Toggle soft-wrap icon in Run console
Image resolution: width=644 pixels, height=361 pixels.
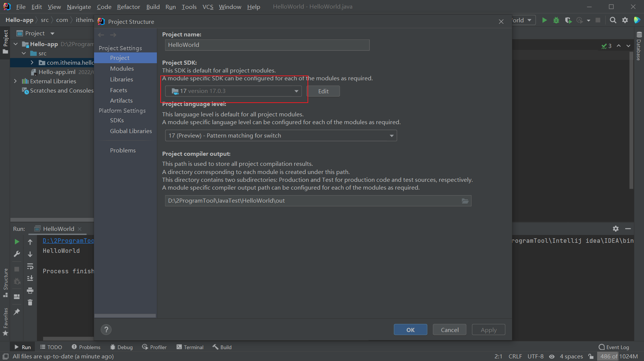click(x=30, y=266)
